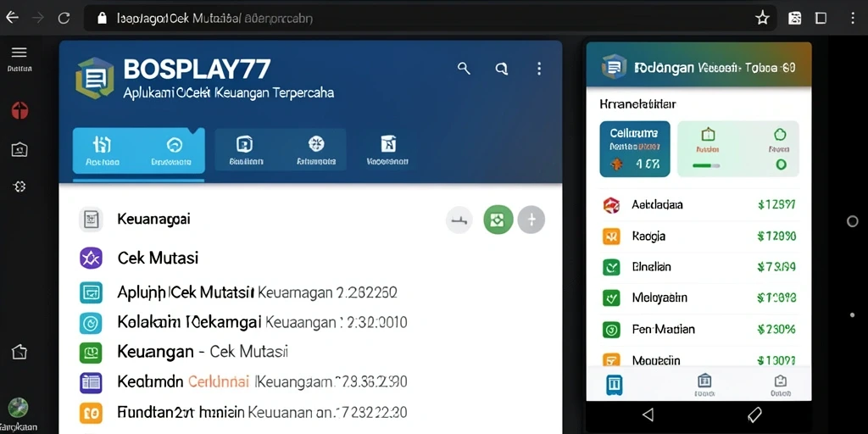Select the second highlighted tab with circular icon
This screenshot has width=868, height=434.
coord(171,151)
